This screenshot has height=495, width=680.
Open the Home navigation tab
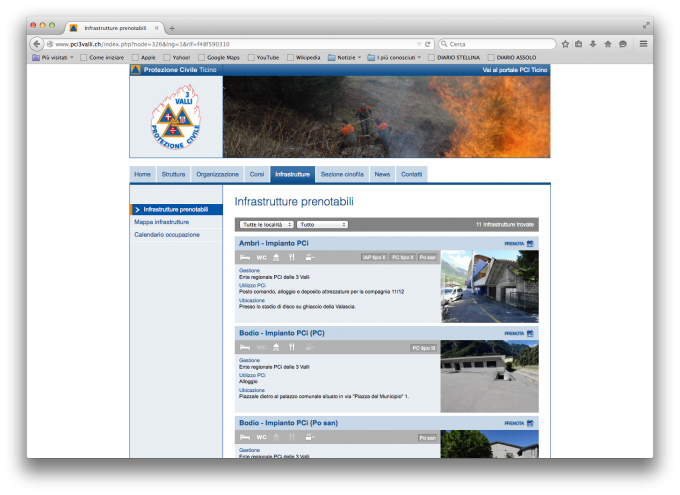pyautogui.click(x=142, y=174)
